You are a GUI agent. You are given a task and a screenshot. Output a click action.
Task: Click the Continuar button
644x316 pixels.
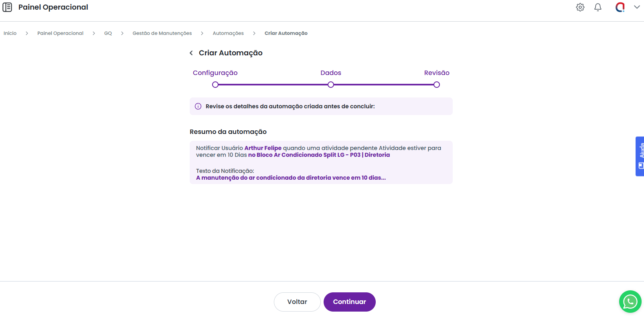coord(349,302)
